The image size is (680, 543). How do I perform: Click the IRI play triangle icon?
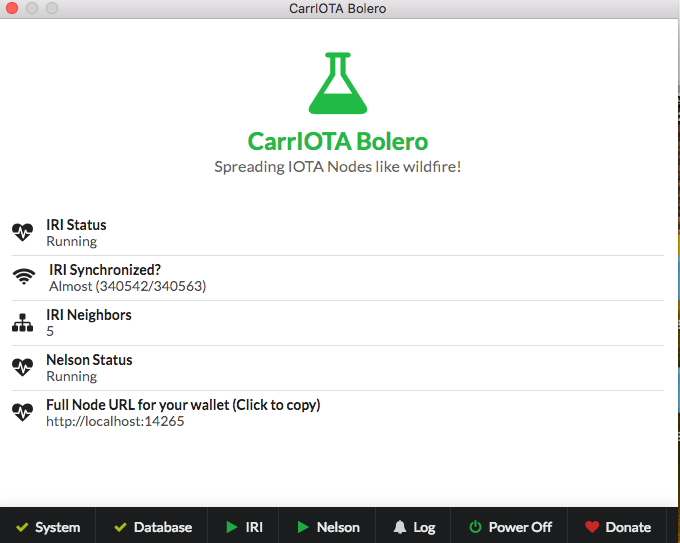(x=232, y=527)
